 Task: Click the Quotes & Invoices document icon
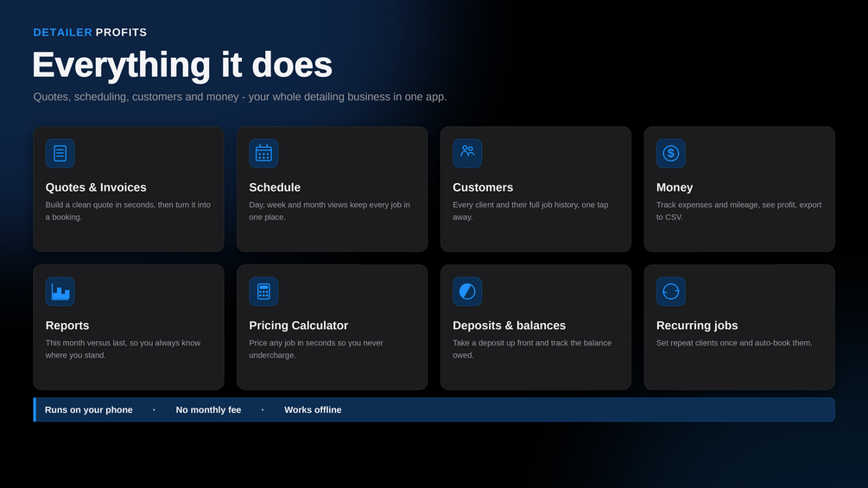click(x=60, y=153)
